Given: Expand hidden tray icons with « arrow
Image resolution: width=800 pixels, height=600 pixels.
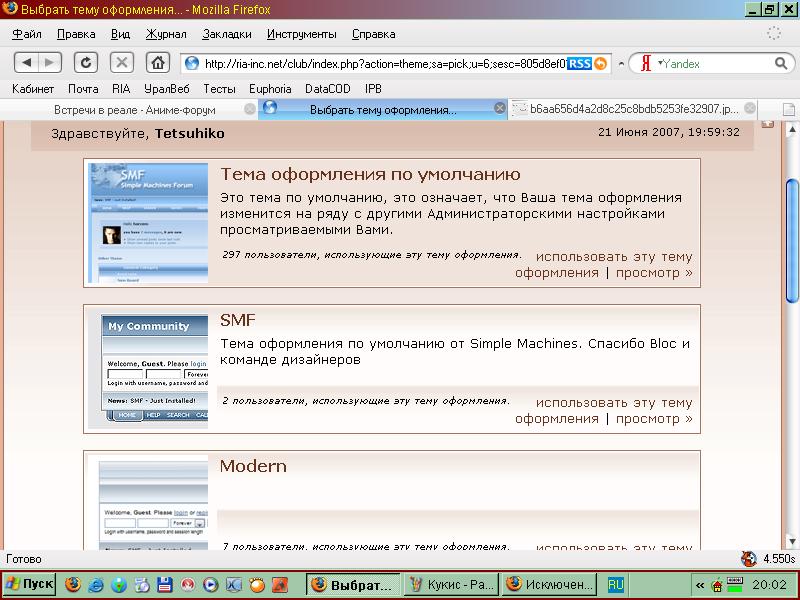Looking at the screenshot, I should pyautogui.click(x=700, y=585).
